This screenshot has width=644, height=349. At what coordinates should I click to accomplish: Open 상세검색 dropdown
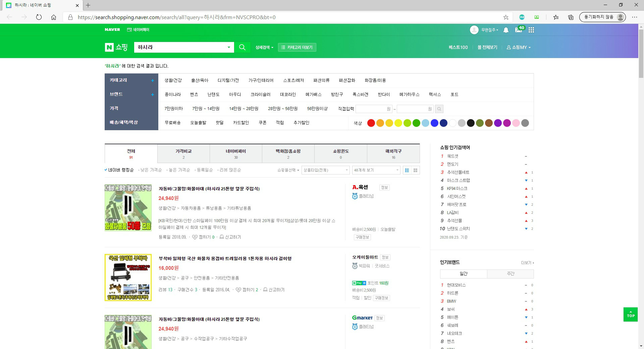[x=264, y=47]
